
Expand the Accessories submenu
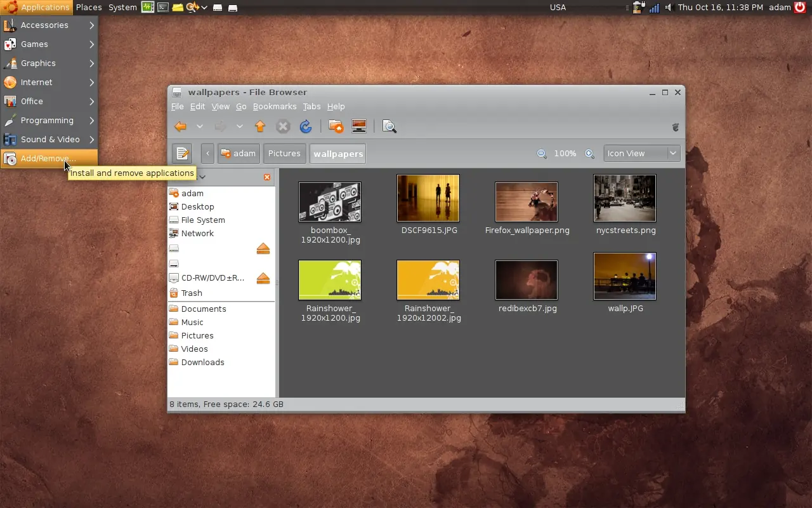[x=49, y=25]
